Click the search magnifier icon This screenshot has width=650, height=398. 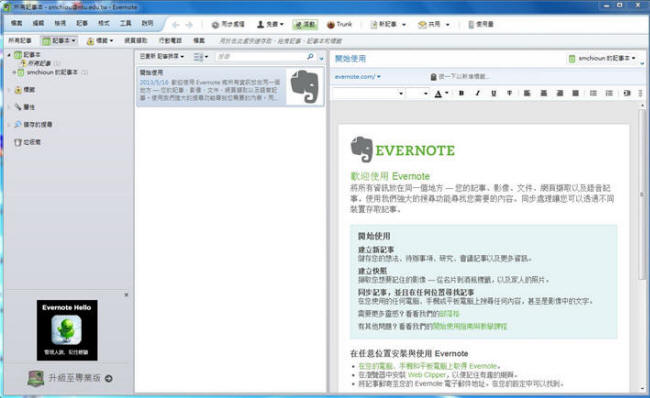[310, 56]
